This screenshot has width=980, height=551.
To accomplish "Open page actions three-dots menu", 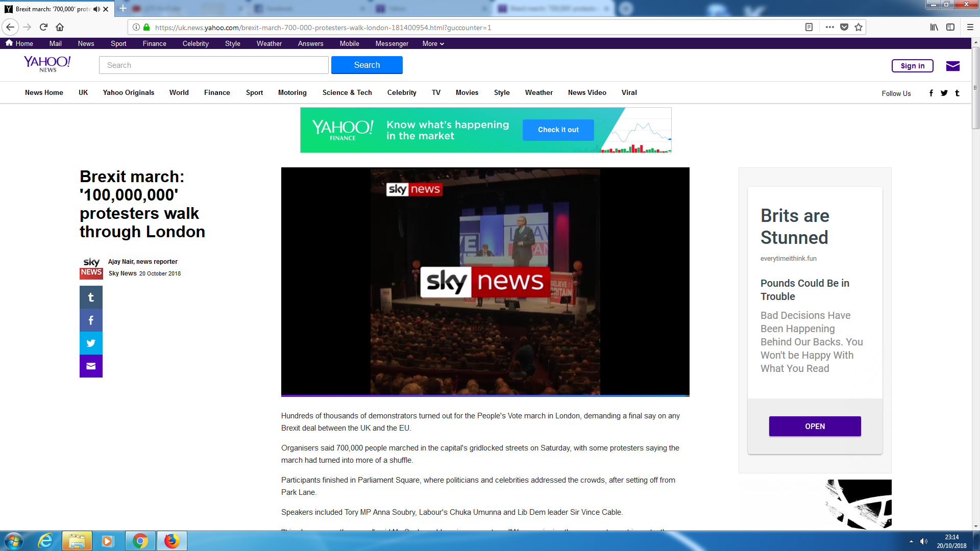I will 830,27.
